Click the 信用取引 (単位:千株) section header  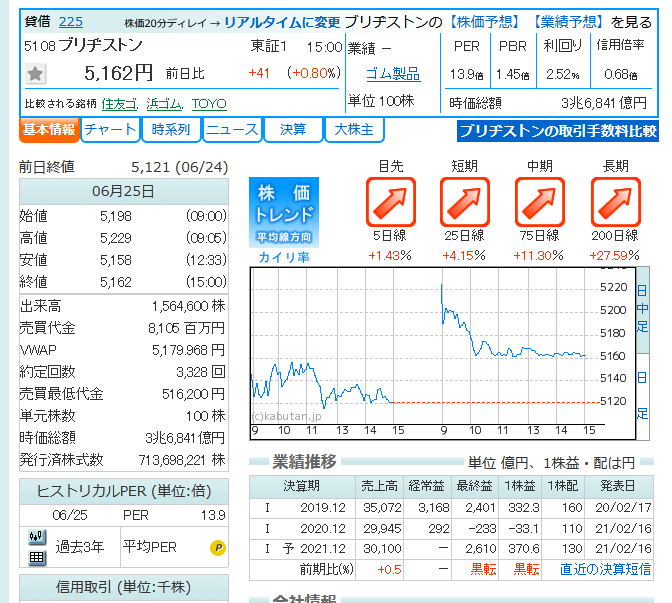(123, 587)
